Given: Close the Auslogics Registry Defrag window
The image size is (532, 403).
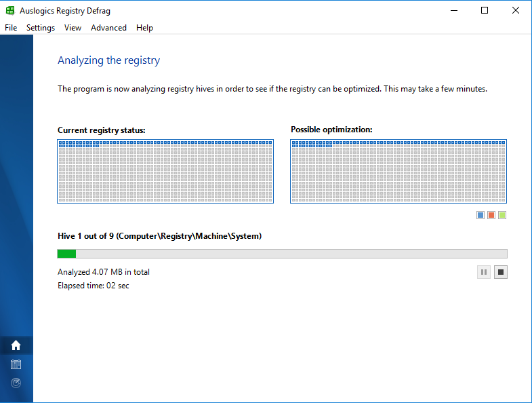Looking at the screenshot, I should click(516, 10).
